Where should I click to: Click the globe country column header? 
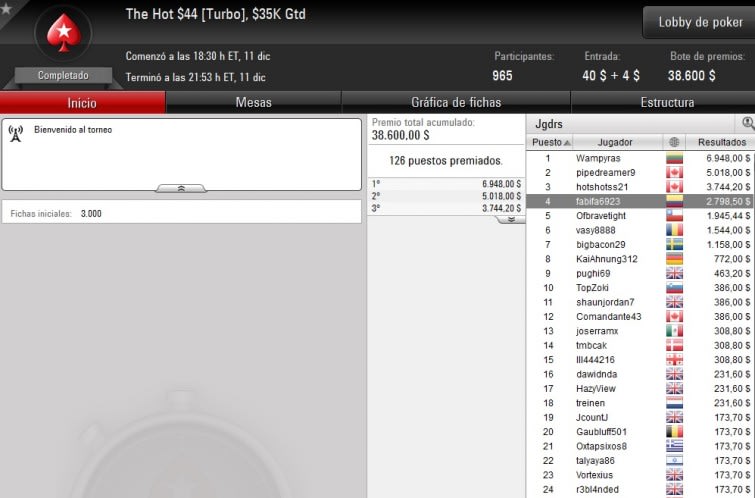tap(674, 142)
